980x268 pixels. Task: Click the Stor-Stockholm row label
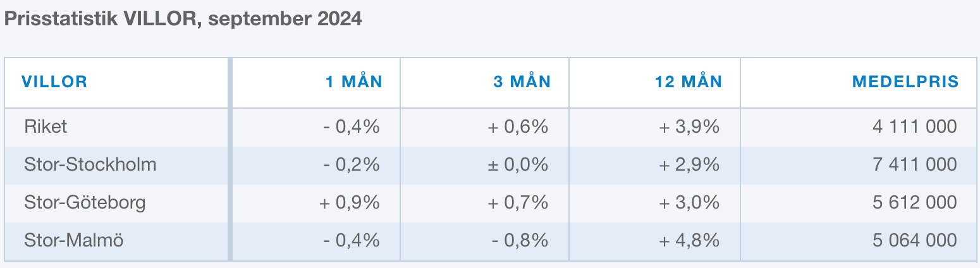click(x=90, y=164)
